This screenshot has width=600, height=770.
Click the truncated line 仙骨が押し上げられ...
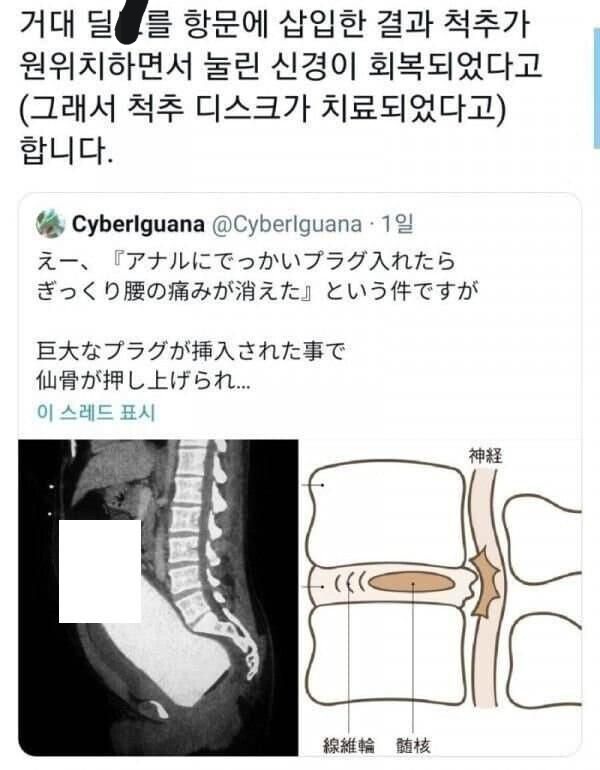point(143,381)
